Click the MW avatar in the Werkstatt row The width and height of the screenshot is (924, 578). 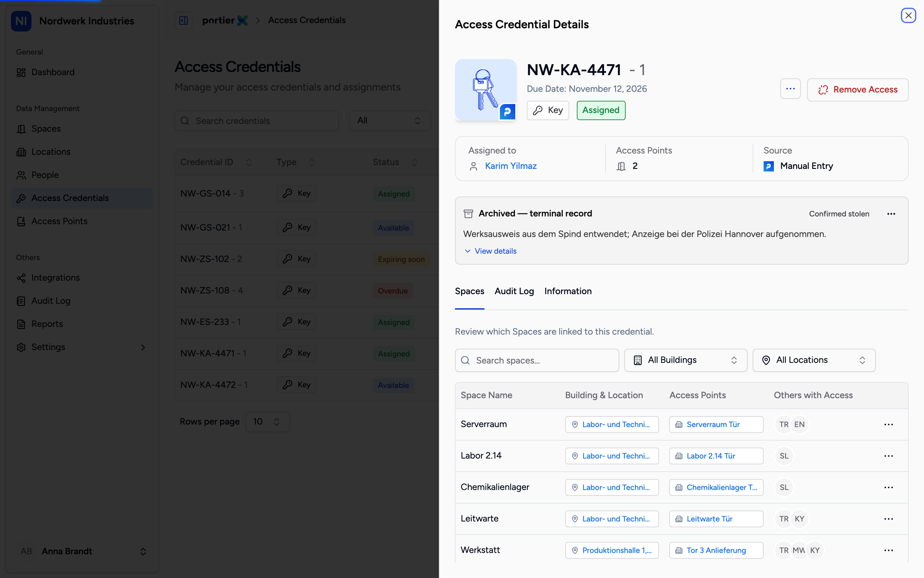[799, 550]
